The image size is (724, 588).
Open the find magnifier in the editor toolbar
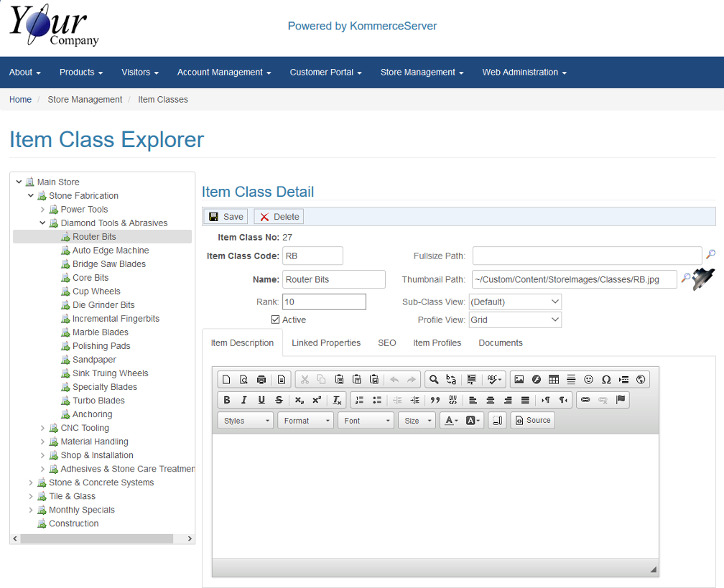coord(434,379)
